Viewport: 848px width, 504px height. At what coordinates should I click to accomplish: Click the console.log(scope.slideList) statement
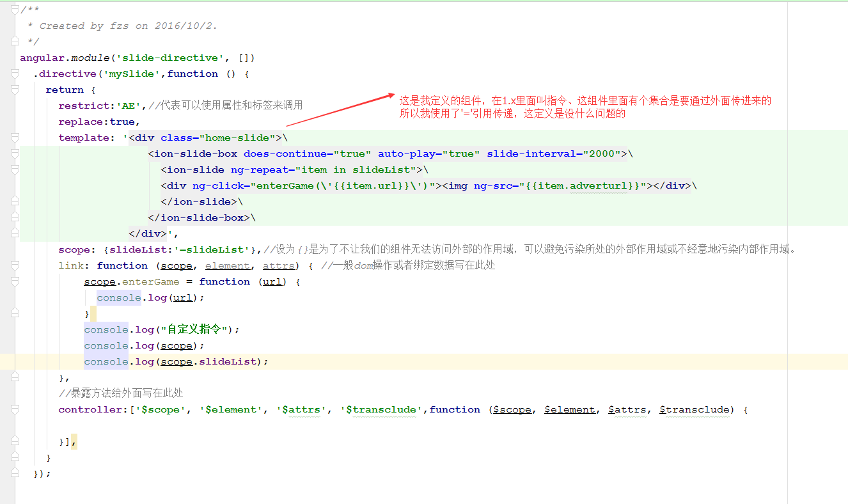177,361
